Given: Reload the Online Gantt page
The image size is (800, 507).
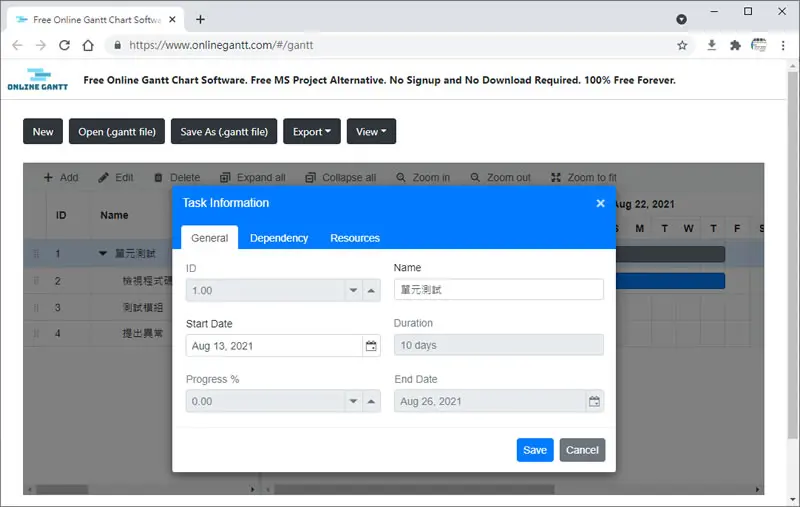Looking at the screenshot, I should point(64,45).
